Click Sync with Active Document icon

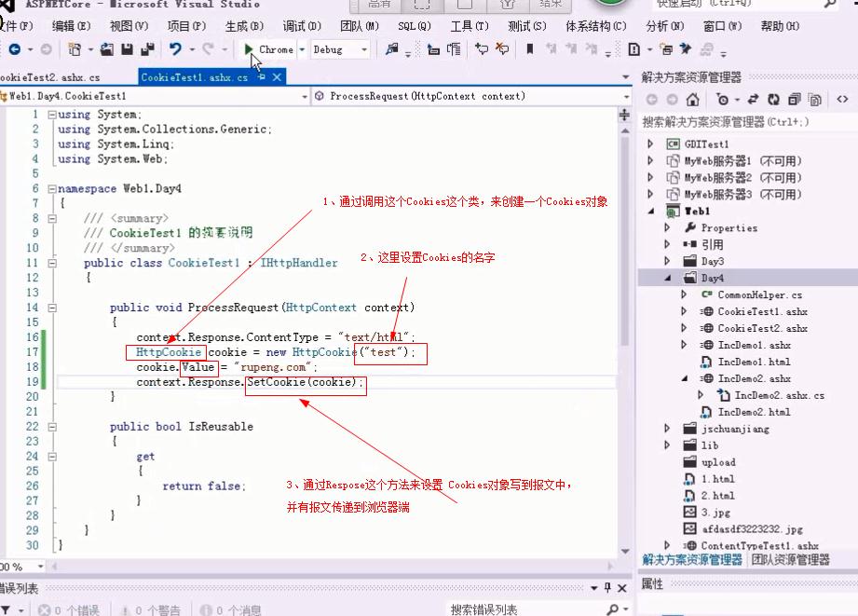point(751,100)
